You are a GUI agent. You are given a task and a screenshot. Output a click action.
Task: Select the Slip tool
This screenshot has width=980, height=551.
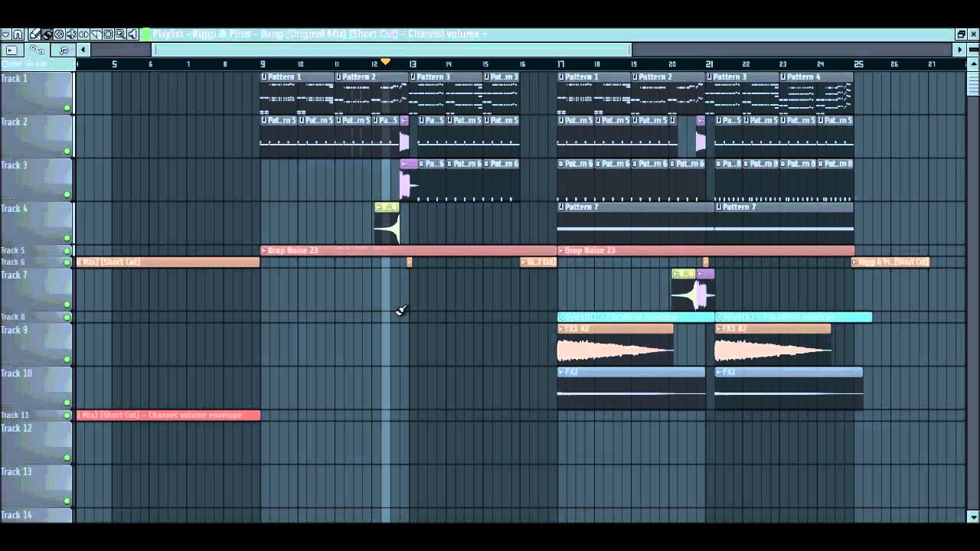click(x=83, y=34)
